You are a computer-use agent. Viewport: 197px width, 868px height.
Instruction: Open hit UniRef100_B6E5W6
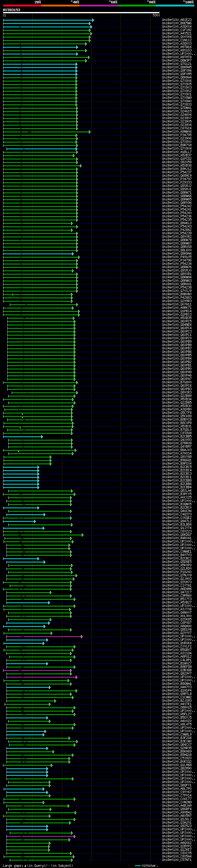click(x=177, y=23)
